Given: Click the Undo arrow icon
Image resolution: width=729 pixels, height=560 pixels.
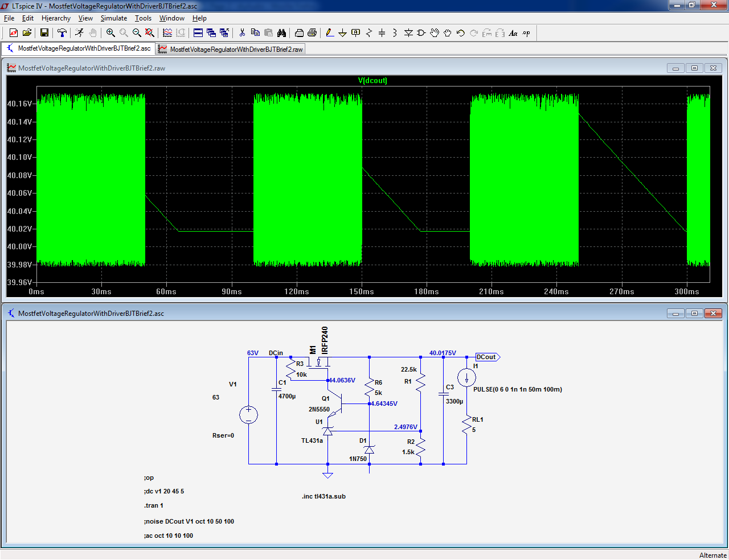Looking at the screenshot, I should (461, 33).
